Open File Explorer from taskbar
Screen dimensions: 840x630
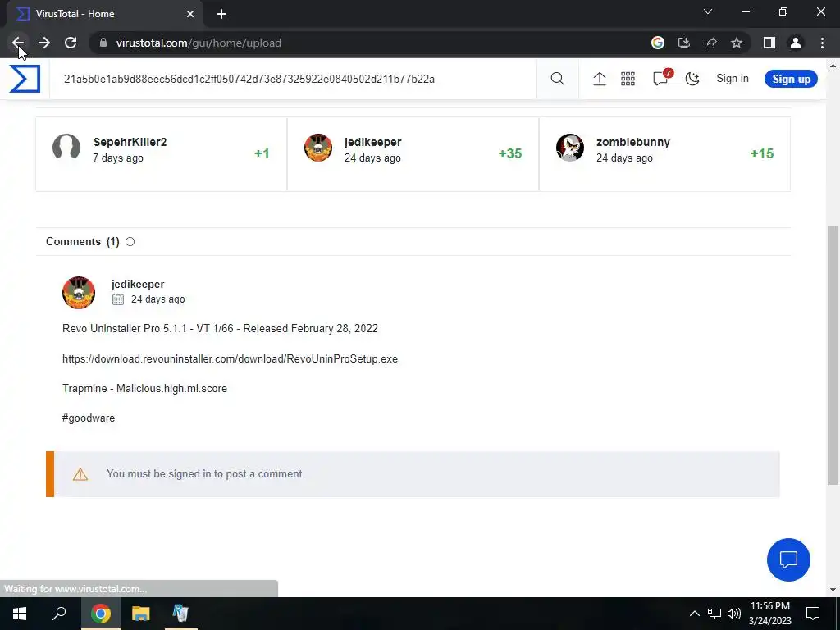coord(140,614)
